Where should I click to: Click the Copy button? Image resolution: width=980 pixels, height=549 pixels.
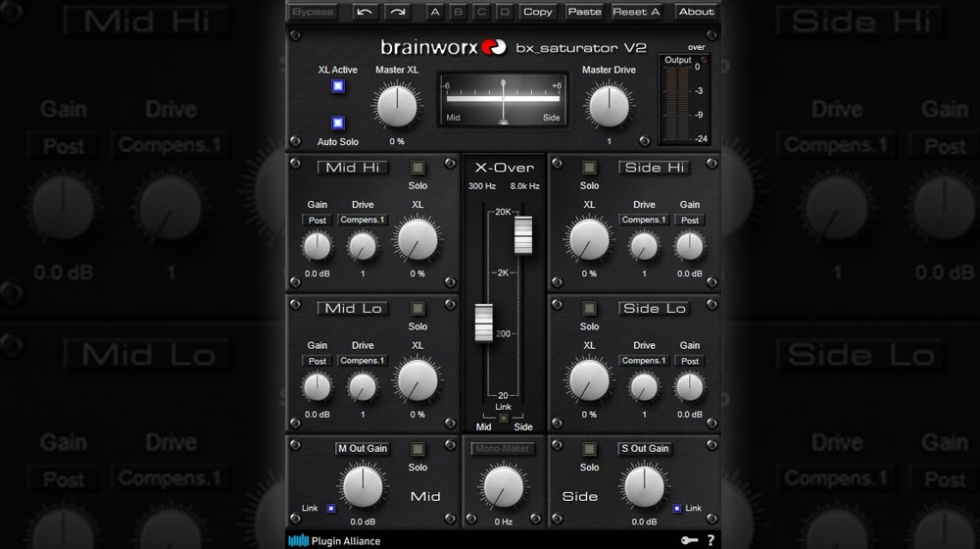tap(538, 12)
